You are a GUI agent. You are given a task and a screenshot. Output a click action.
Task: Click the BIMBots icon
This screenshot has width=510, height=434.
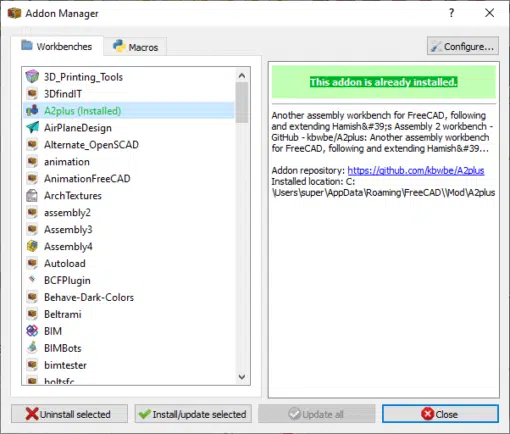click(x=32, y=348)
